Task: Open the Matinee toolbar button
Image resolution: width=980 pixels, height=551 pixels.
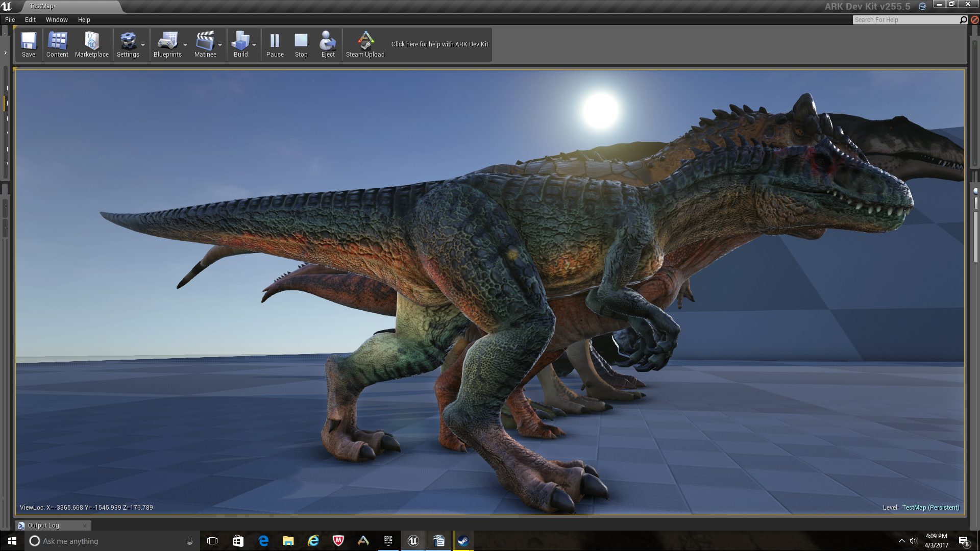Action: pyautogui.click(x=205, y=45)
